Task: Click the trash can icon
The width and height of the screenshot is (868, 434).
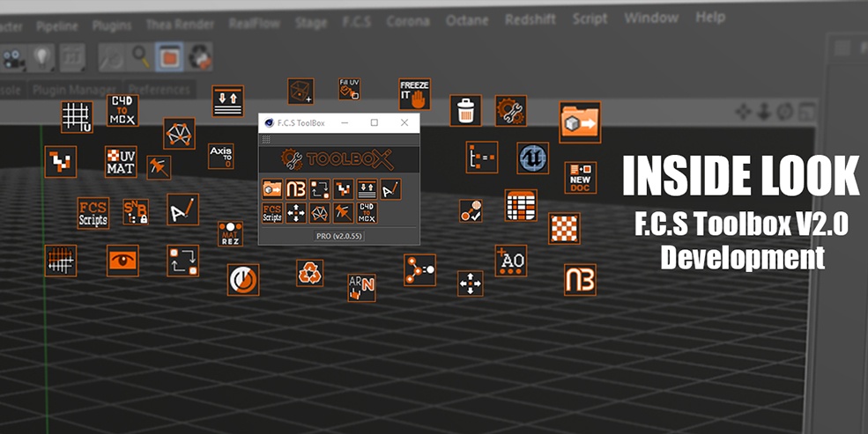Action: point(465,111)
